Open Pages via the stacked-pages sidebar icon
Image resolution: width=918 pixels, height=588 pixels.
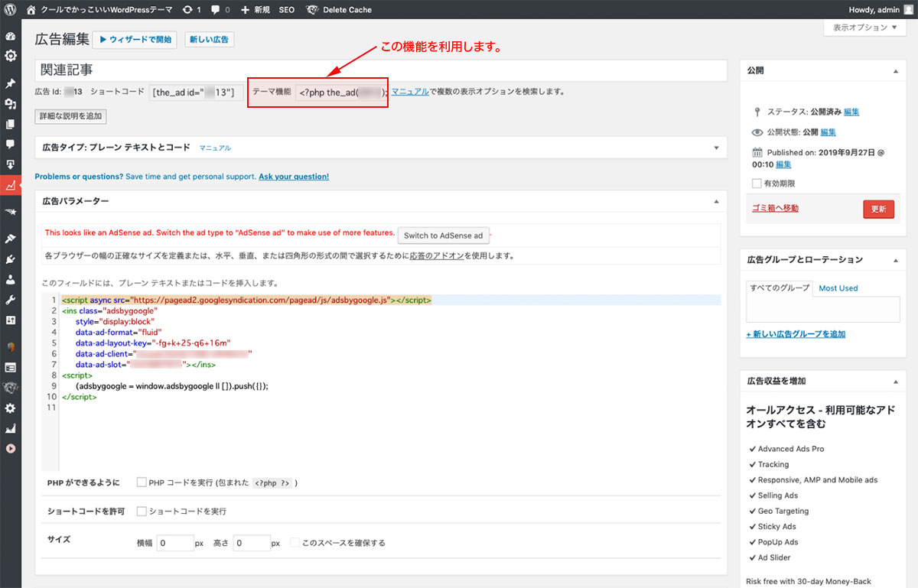tap(11, 124)
